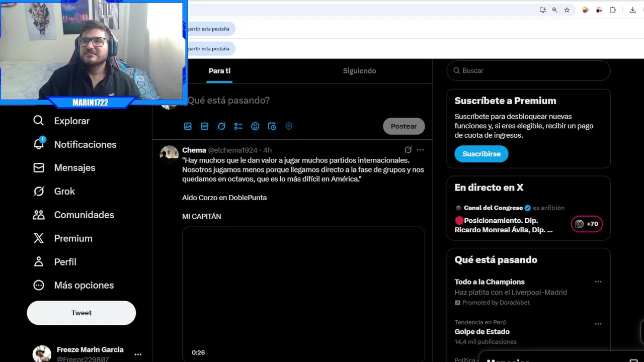This screenshot has width=644, height=362.
Task: Open Comunidades in the sidebar
Action: (x=73, y=215)
